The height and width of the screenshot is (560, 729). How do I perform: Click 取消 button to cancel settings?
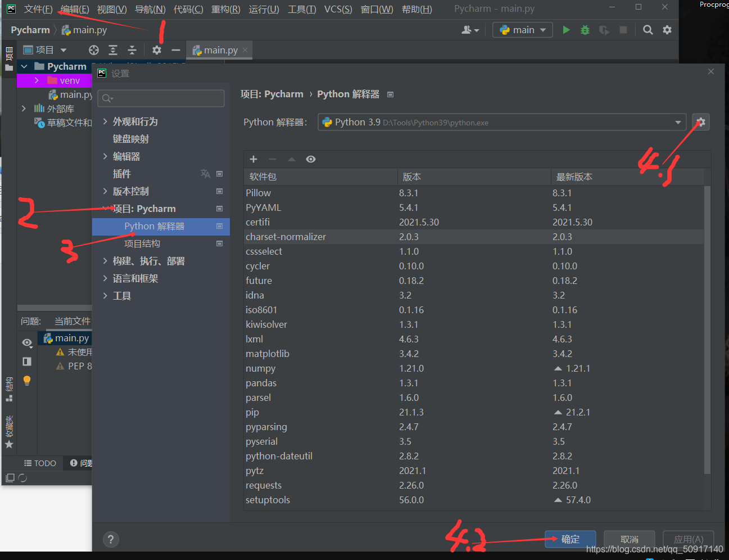click(630, 539)
